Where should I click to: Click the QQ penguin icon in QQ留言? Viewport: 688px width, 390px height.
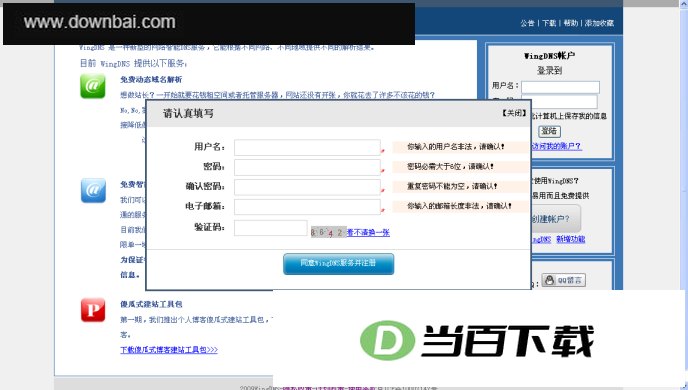pyautogui.click(x=549, y=280)
